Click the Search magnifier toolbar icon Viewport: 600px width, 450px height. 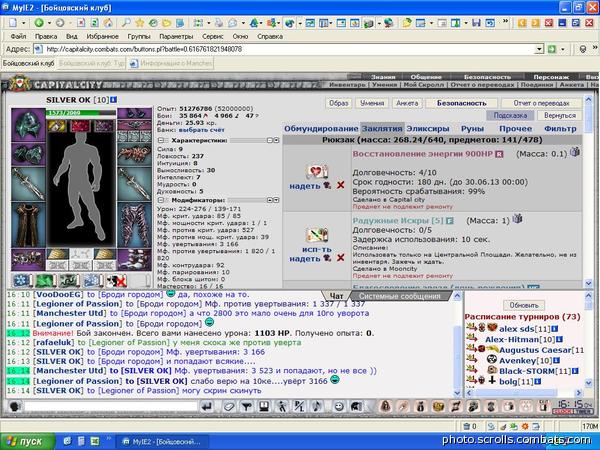point(126,23)
